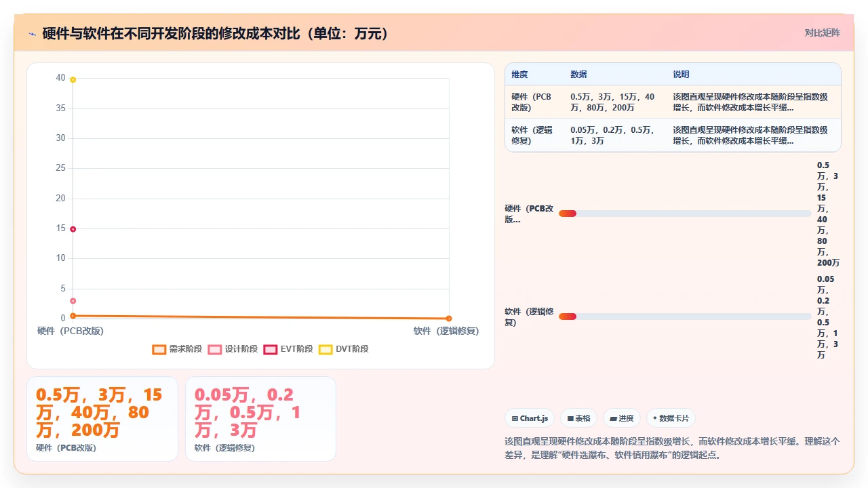The width and height of the screenshot is (868, 488).
Task: Click the 硬件（PCB改... progress bar label
Action: [529, 213]
